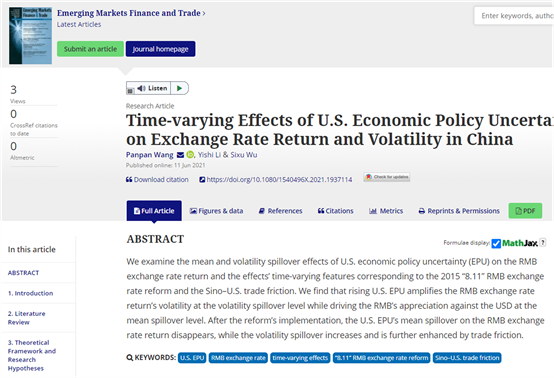This screenshot has width=554, height=378.
Task: Jump to 1. Introduction in the sidebar
Action: (30, 293)
